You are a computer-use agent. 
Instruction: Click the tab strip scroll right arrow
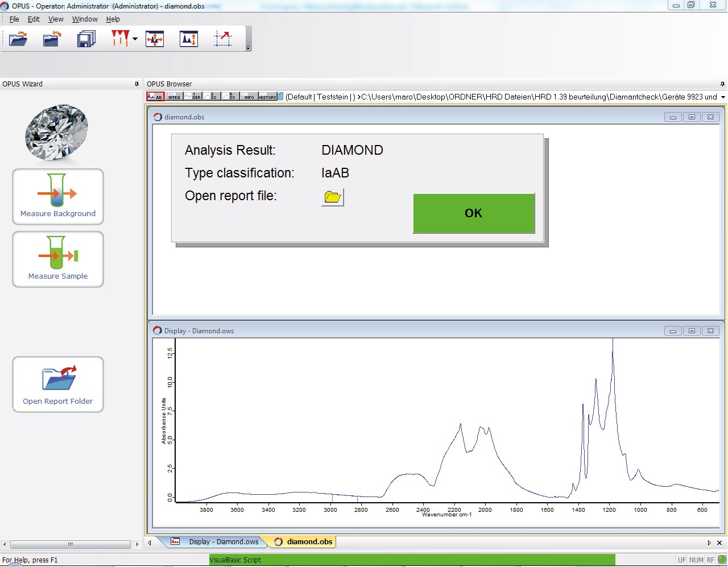(709, 543)
